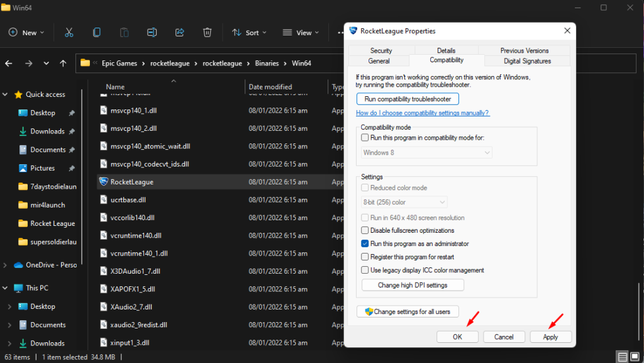Viewport: 644px width, 363px height.
Task: Check Use legacy display ICC color management
Action: coord(365,270)
